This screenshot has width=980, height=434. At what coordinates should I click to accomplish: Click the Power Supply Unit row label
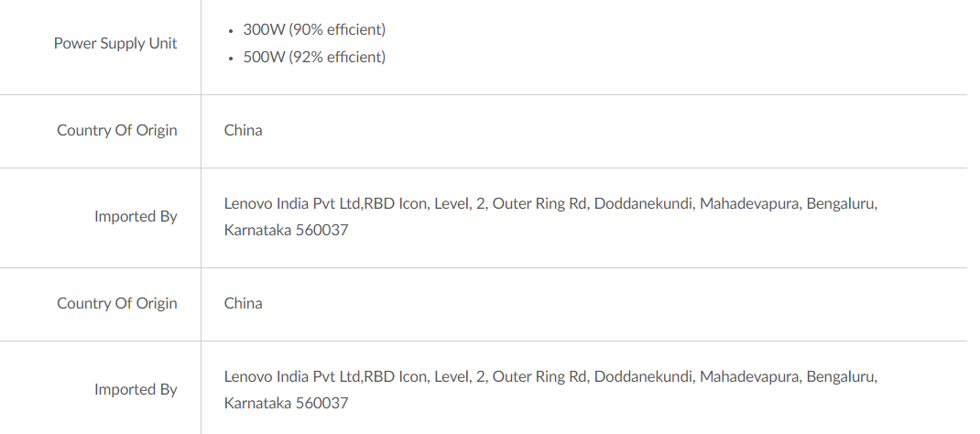[115, 43]
